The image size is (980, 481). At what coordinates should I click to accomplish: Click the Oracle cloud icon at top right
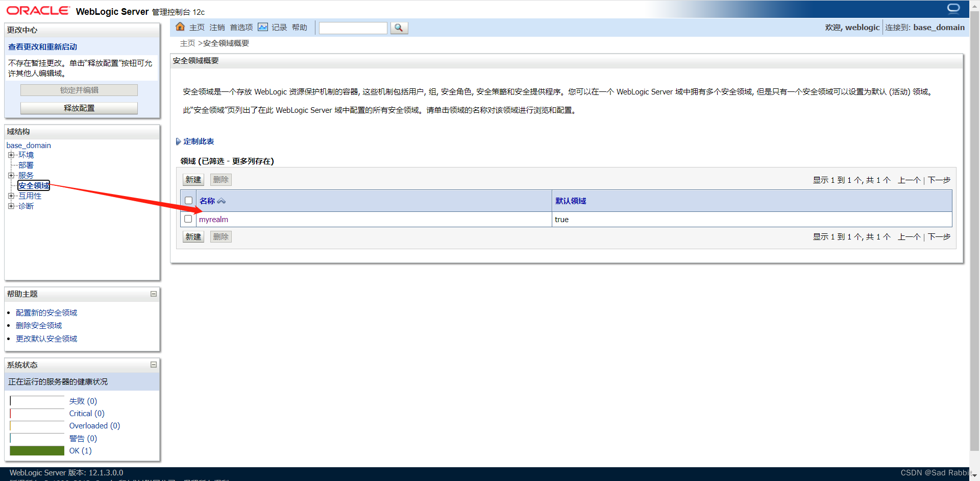pyautogui.click(x=953, y=8)
